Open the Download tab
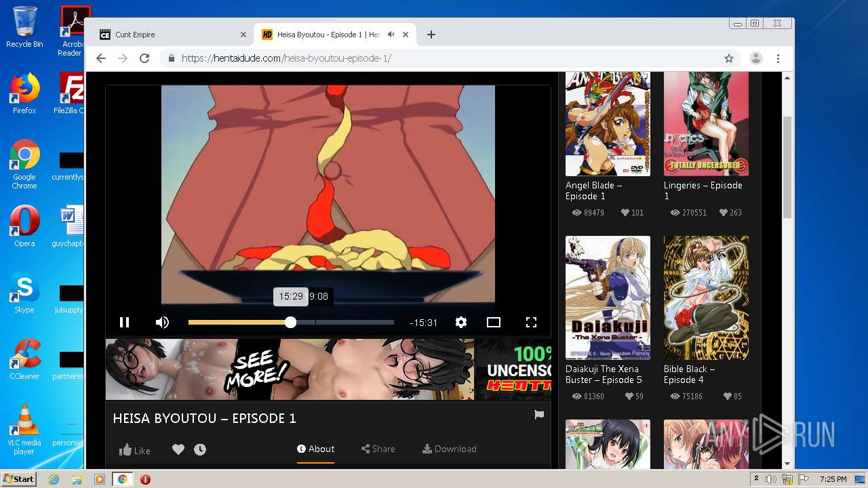 point(450,449)
